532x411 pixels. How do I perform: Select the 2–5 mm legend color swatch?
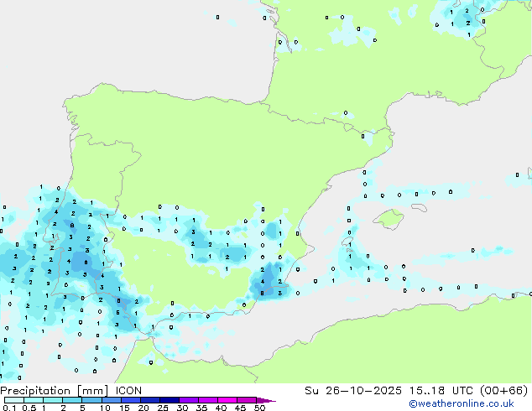click(x=72, y=400)
